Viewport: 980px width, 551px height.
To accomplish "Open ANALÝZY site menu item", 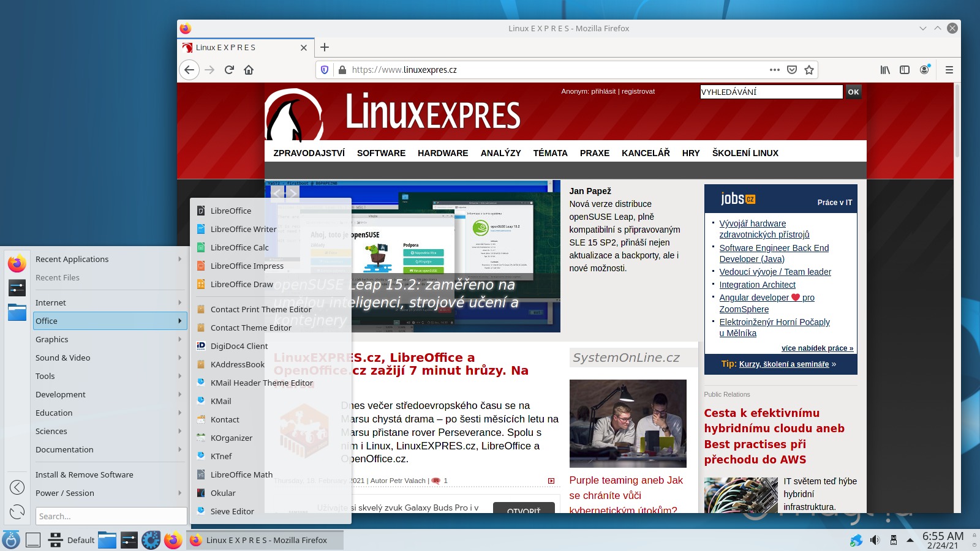I will click(x=500, y=153).
